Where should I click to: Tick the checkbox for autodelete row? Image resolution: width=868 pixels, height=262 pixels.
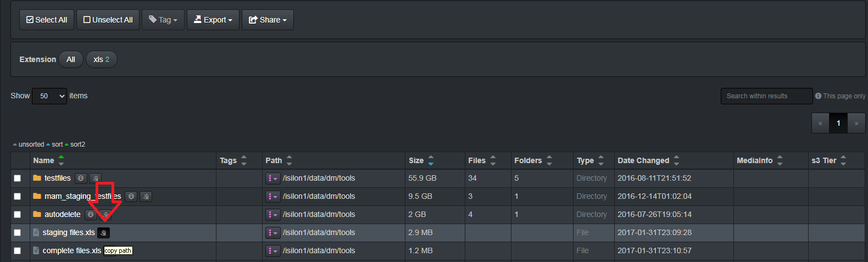pos(17,214)
